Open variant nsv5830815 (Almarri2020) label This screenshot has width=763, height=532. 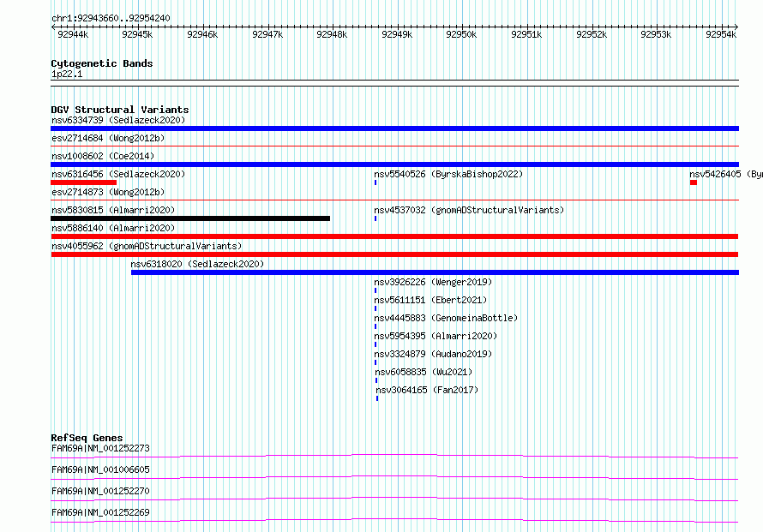[113, 210]
